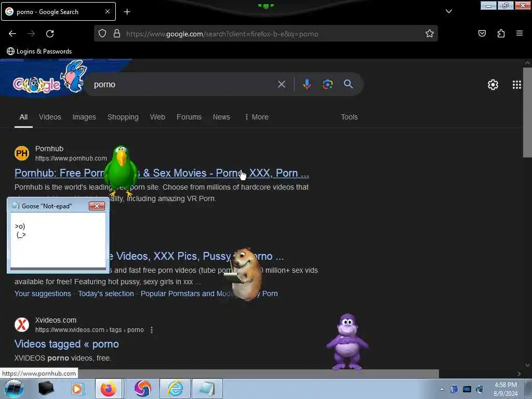This screenshot has height=399, width=532.
Task: Open Your suggestions sitelink
Action: (43, 294)
